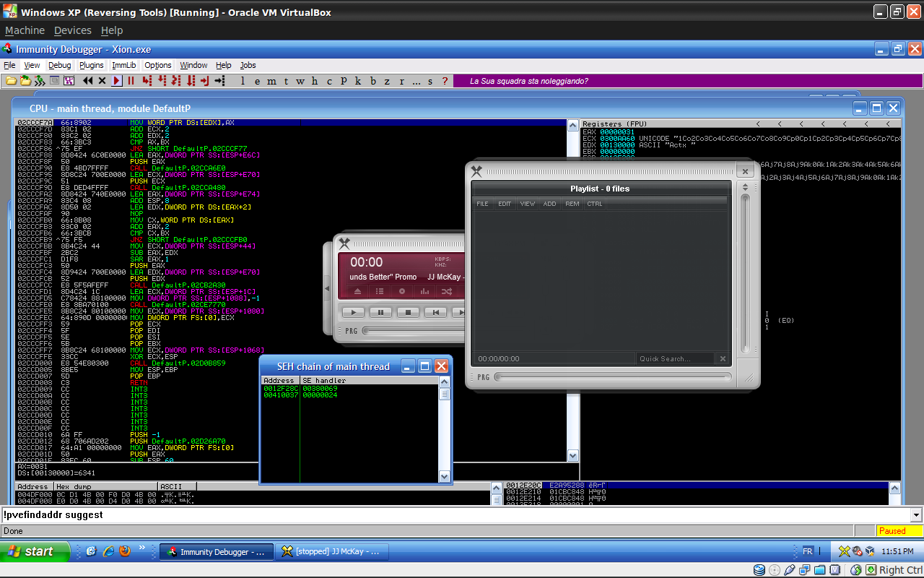Click Stop button in Xion player
924x578 pixels.
(x=408, y=312)
